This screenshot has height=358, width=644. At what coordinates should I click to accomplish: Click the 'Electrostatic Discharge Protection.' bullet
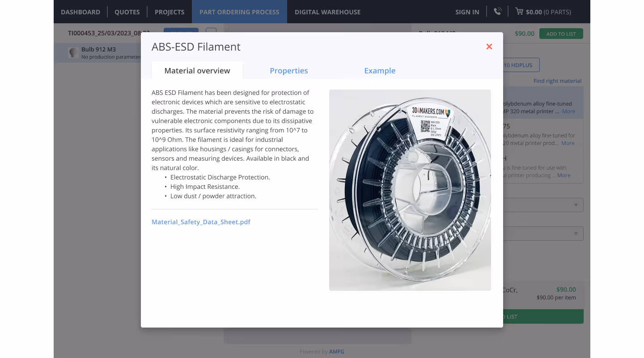[x=220, y=177]
